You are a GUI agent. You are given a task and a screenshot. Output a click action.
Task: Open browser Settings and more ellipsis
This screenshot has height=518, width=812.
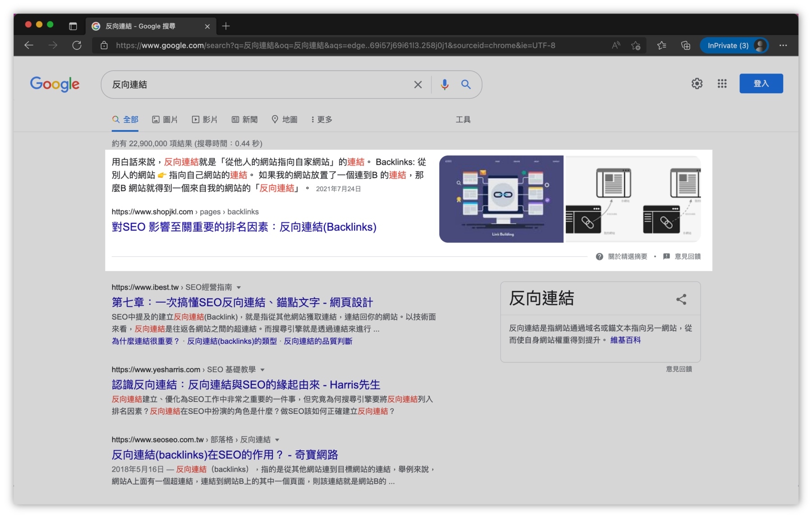point(783,45)
